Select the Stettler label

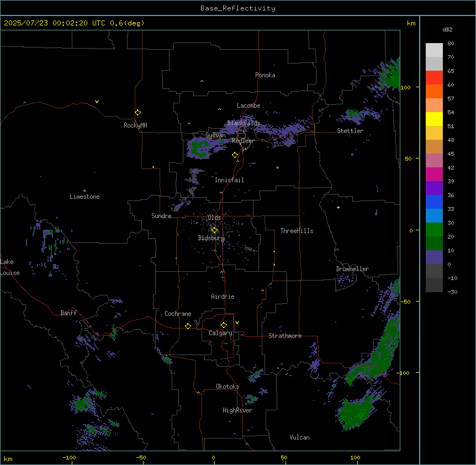[x=350, y=131]
